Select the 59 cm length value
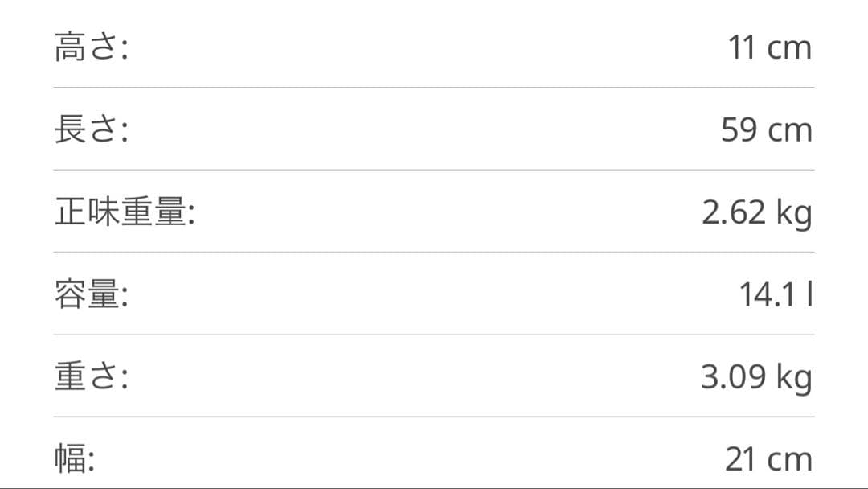 click(x=766, y=130)
